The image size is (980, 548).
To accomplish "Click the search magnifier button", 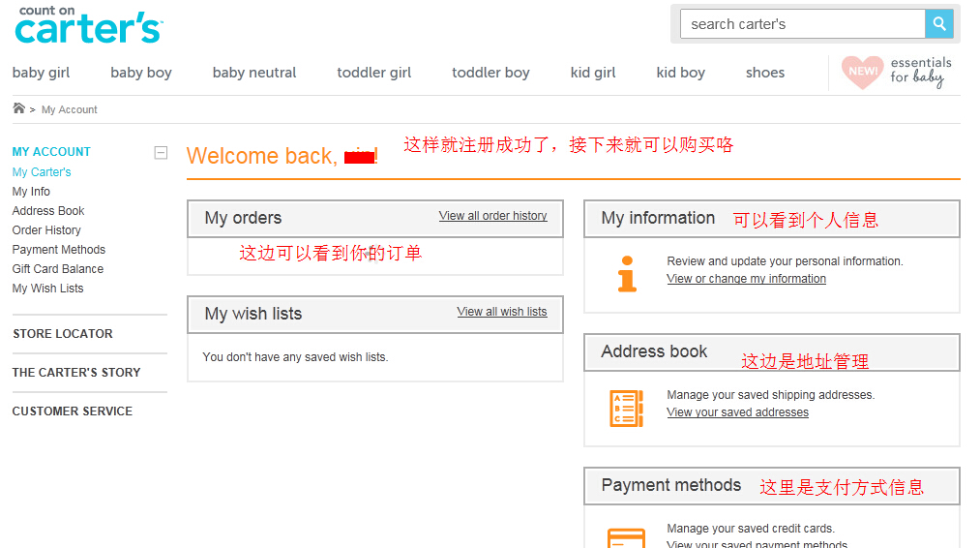I will [938, 24].
